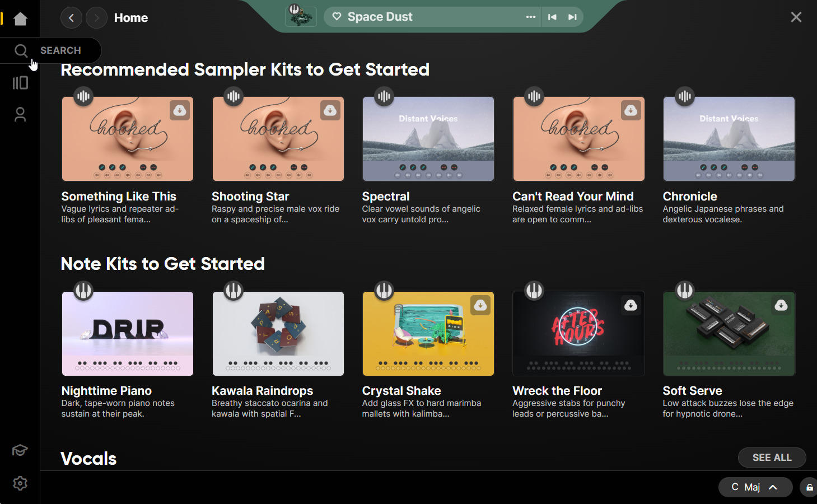Click sampler badge on Spectral

tap(384, 96)
